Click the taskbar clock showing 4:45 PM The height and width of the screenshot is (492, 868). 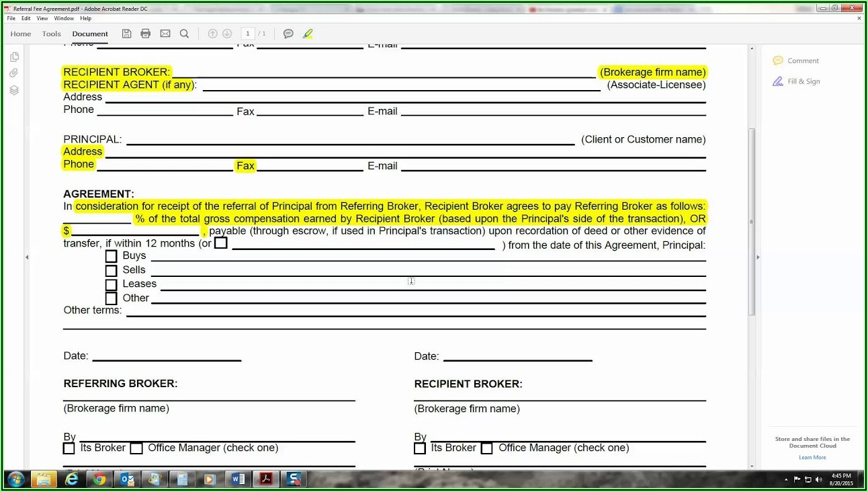coord(841,479)
